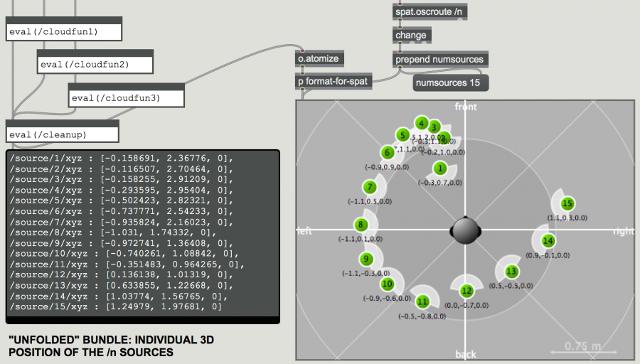
Task: Click the eval(/cloudfun1) box
Action: coord(63,31)
